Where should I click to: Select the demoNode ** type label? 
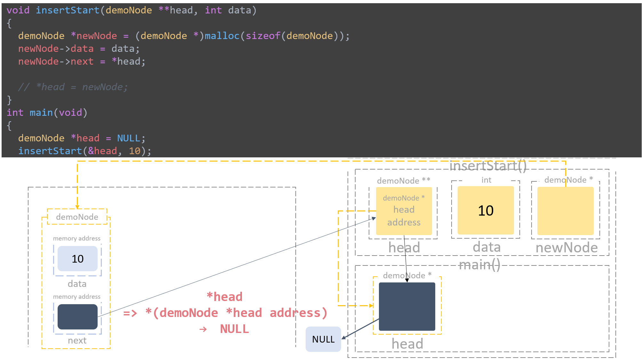click(x=404, y=180)
